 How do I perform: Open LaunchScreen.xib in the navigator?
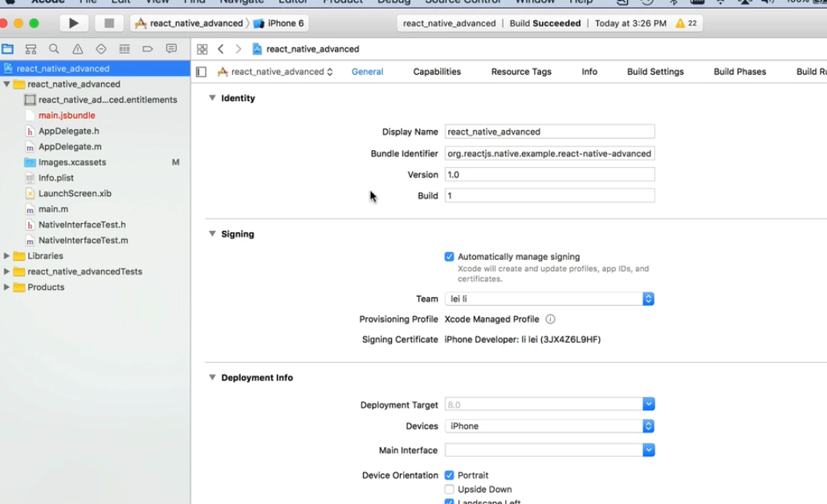point(75,193)
